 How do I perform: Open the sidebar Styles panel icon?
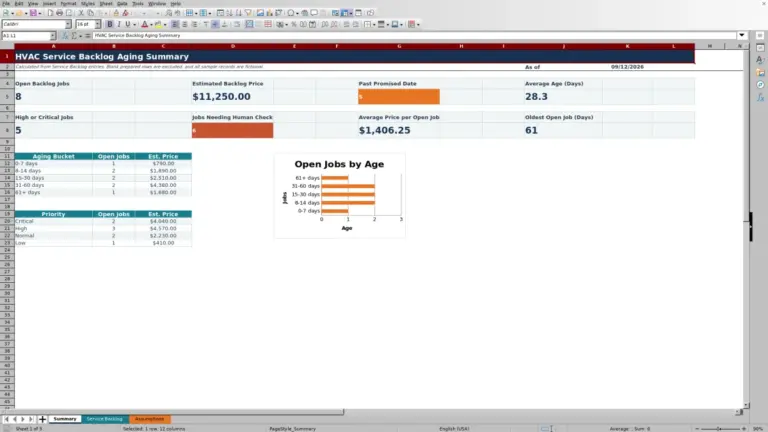(x=760, y=60)
